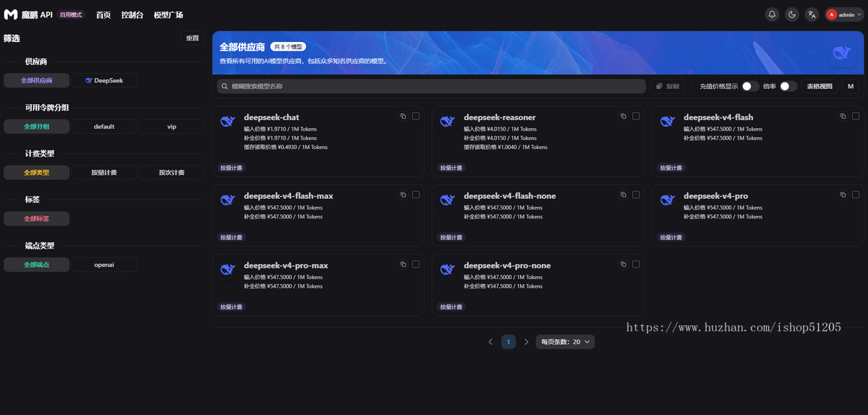Filter by openai endpoint type

click(104, 265)
